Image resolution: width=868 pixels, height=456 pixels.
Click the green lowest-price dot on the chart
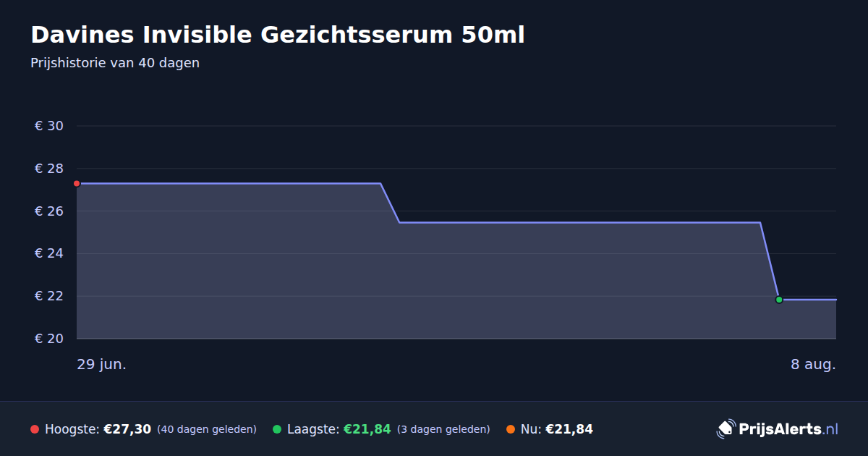click(779, 300)
